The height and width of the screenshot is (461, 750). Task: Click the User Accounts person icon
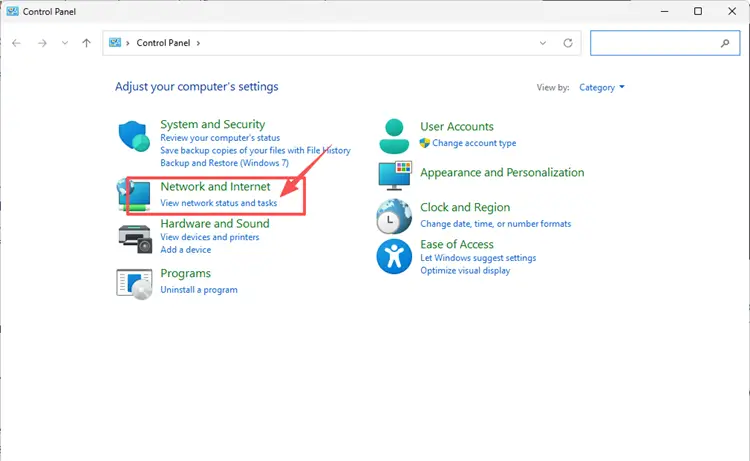394,136
